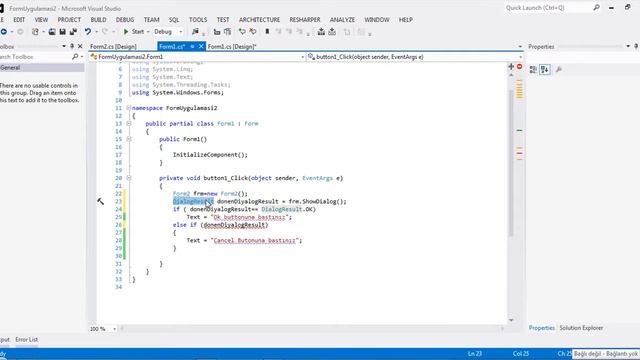Image resolution: width=640 pixels, height=360 pixels.
Task: Open the RESHARPER menu
Action: click(x=305, y=20)
